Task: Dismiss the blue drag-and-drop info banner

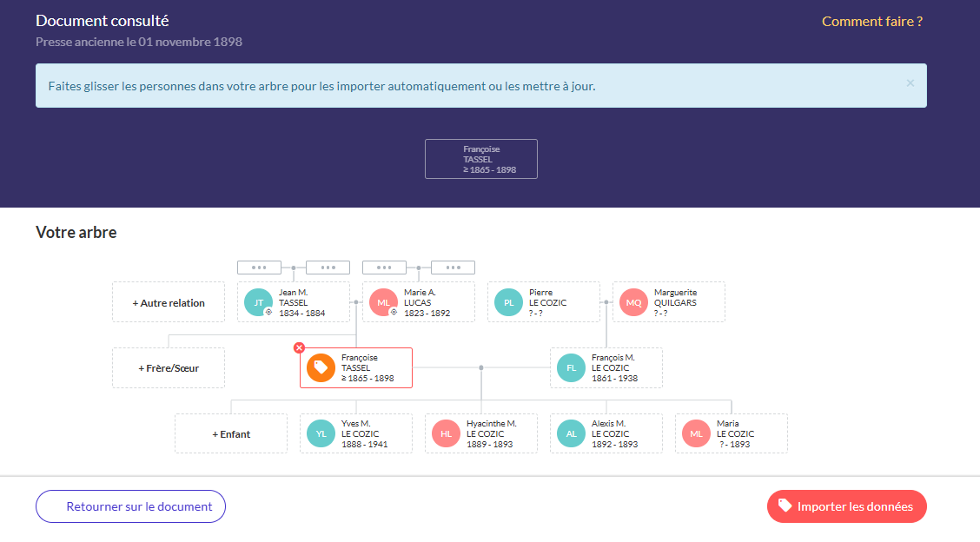Action: click(910, 83)
